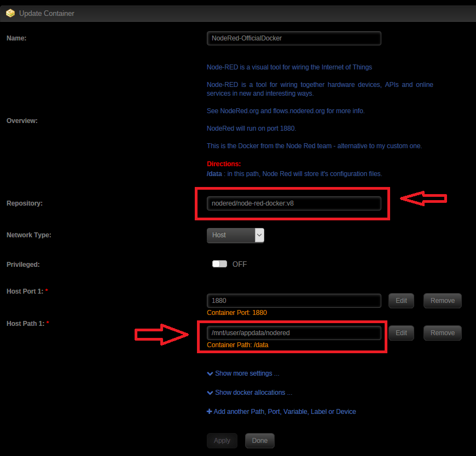Click the Host Port 1: label

point(25,291)
